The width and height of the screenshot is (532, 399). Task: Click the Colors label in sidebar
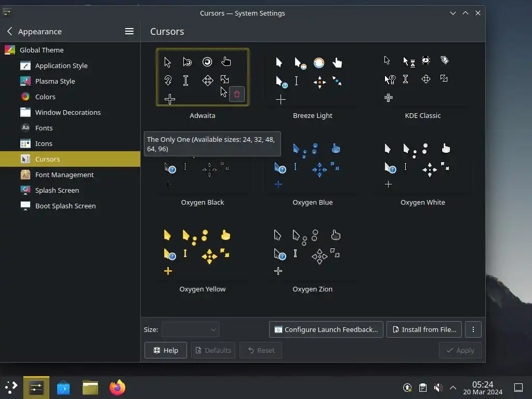(x=45, y=97)
